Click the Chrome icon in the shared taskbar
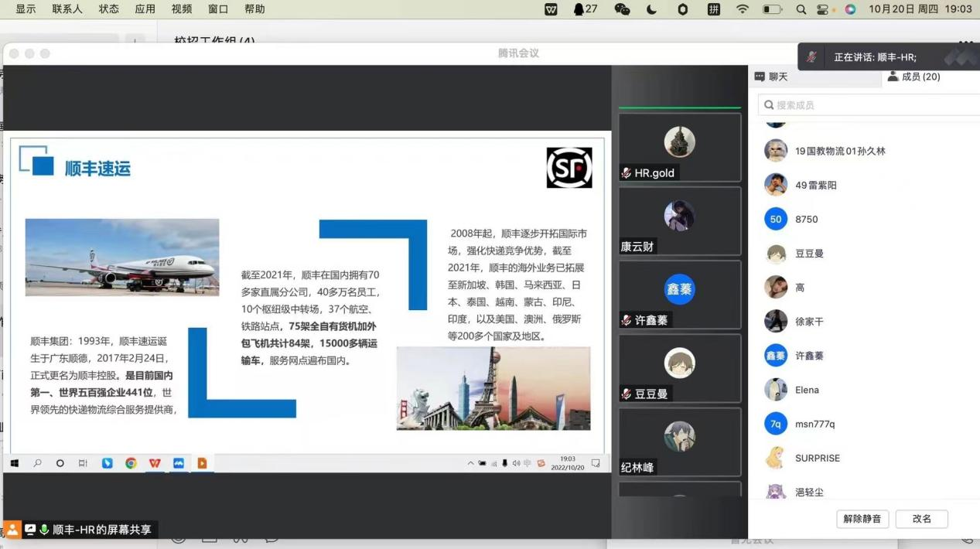Image resolution: width=980 pixels, height=549 pixels. click(x=131, y=463)
